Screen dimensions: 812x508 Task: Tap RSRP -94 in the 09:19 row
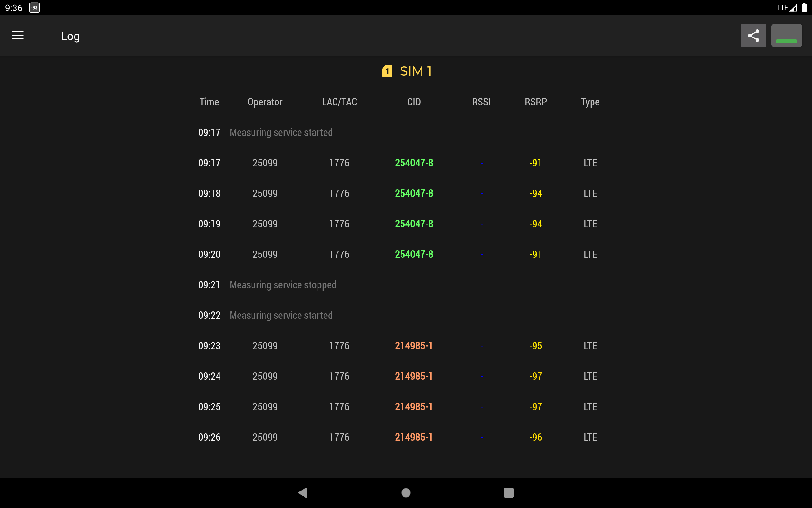click(535, 224)
